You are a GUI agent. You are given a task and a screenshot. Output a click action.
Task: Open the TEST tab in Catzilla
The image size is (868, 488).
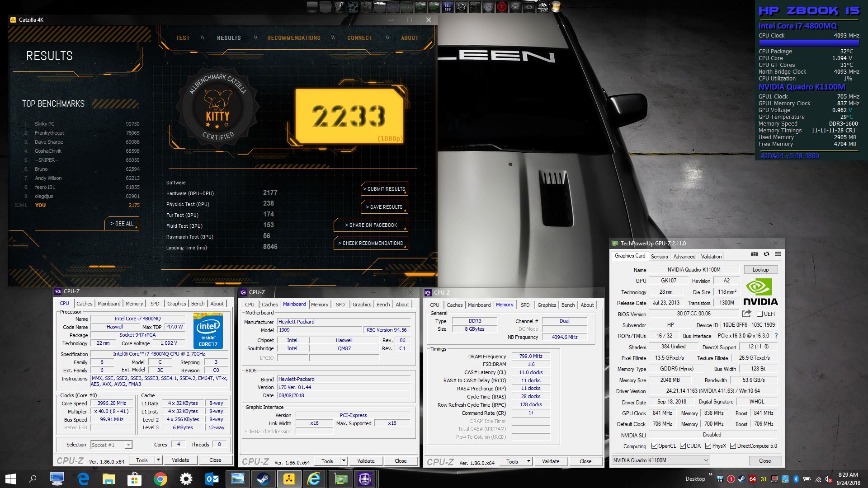click(x=183, y=38)
